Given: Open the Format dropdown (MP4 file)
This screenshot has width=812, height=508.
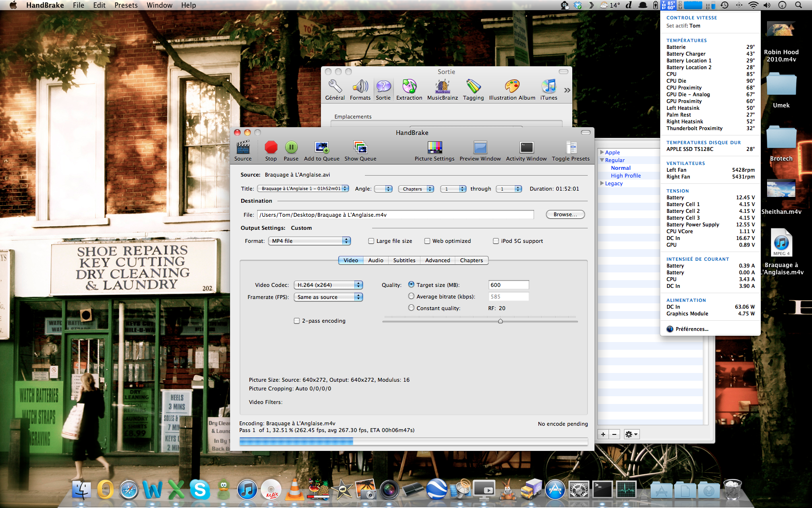Looking at the screenshot, I should click(309, 241).
